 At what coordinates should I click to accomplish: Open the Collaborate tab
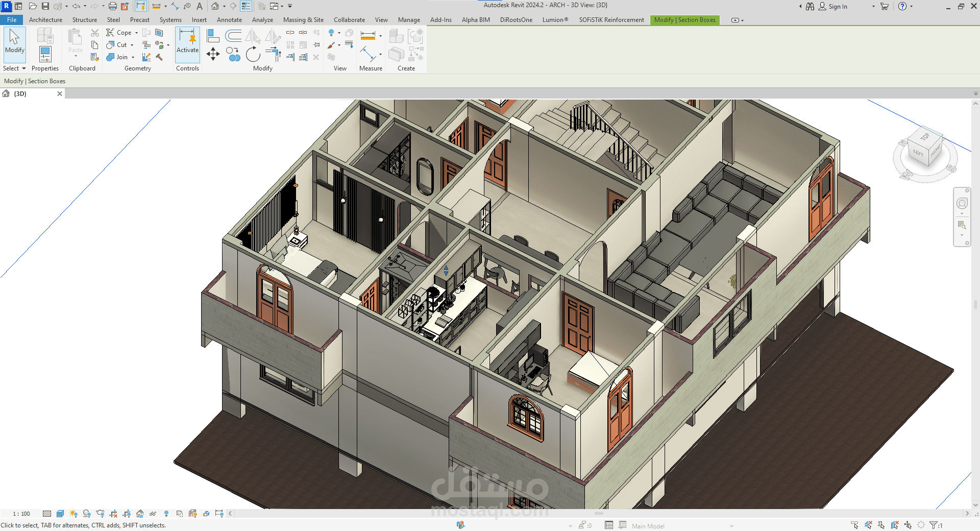click(349, 20)
